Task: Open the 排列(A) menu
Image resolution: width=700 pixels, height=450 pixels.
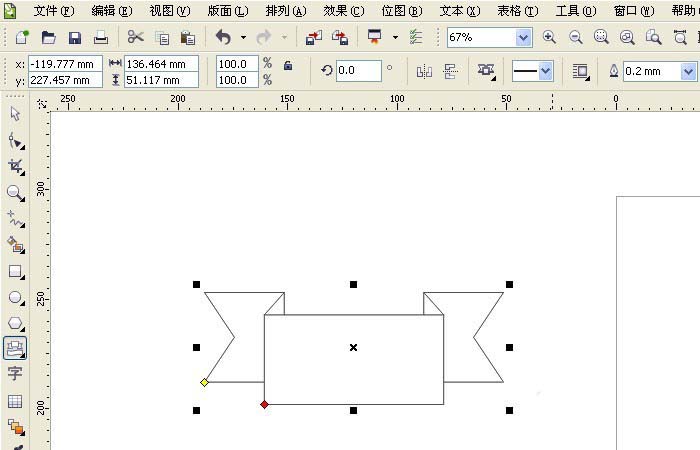Action: 286,10
